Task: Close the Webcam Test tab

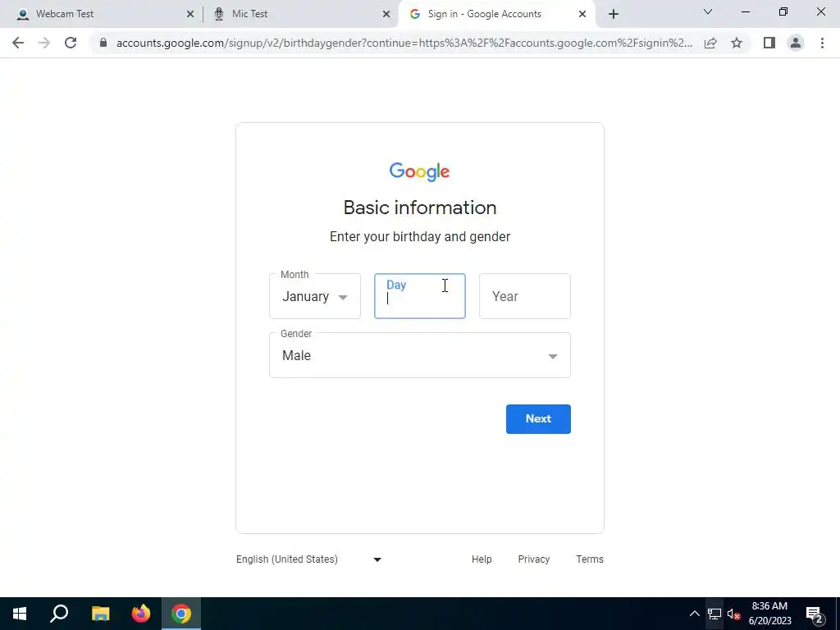Action: (190, 14)
